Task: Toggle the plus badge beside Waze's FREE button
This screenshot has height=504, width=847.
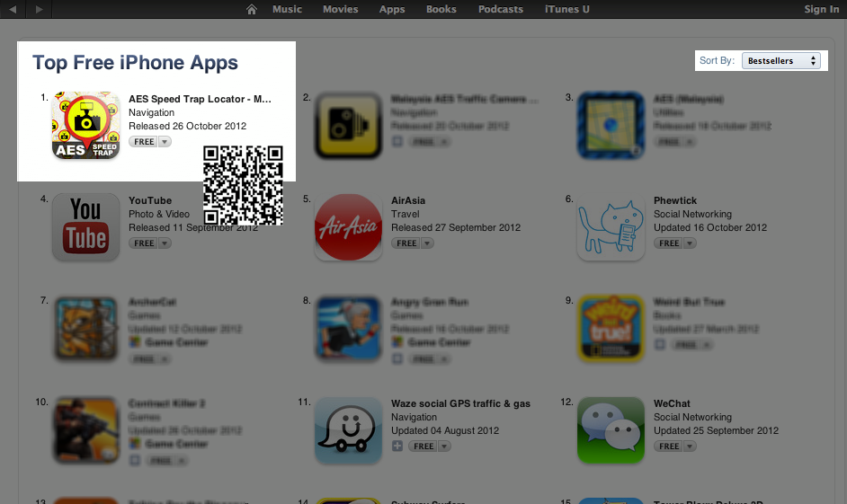Action: pyautogui.click(x=397, y=447)
